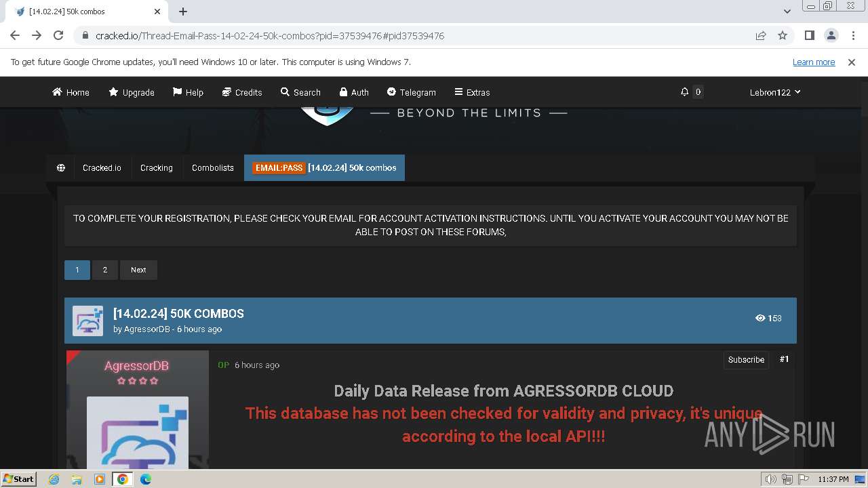Open a new browser tab

[183, 12]
